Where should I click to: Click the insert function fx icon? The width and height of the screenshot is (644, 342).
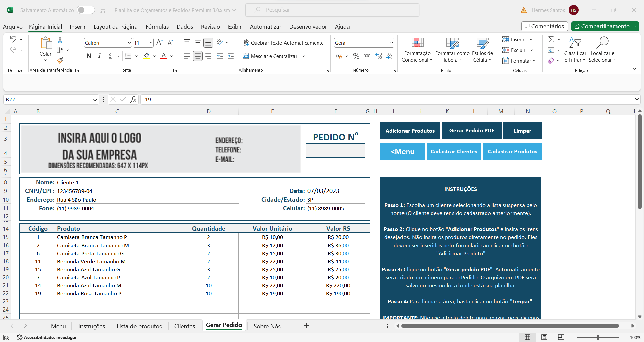coord(133,99)
